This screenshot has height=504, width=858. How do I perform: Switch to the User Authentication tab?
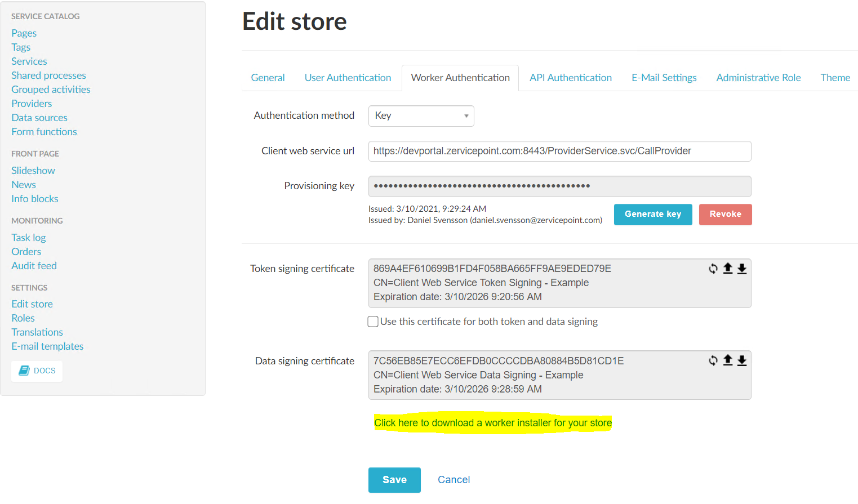pos(348,78)
